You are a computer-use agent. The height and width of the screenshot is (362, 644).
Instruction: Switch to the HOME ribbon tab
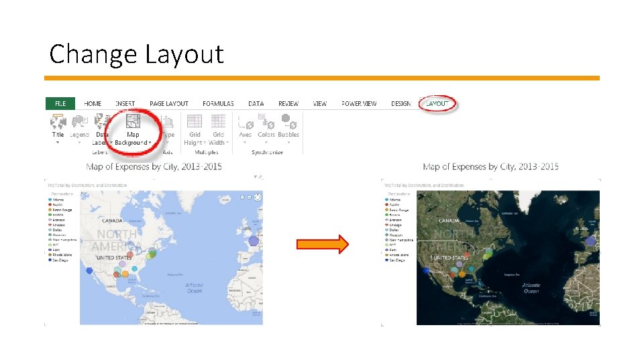coord(93,103)
